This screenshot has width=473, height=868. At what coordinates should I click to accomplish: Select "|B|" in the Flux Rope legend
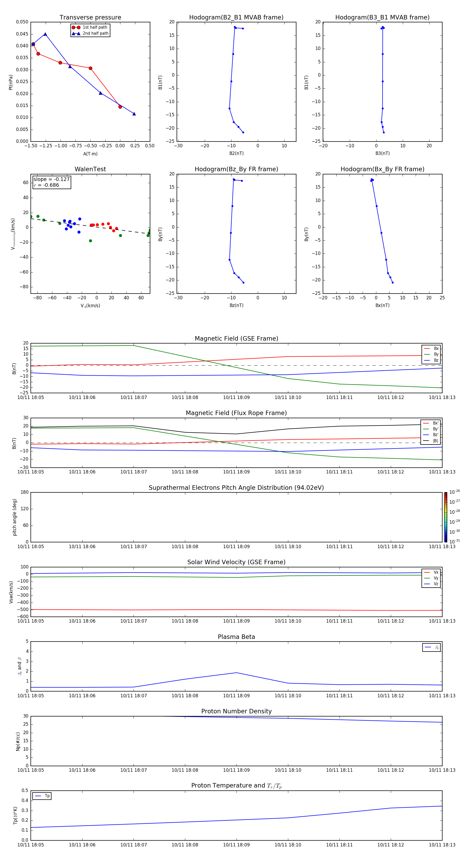(431, 441)
